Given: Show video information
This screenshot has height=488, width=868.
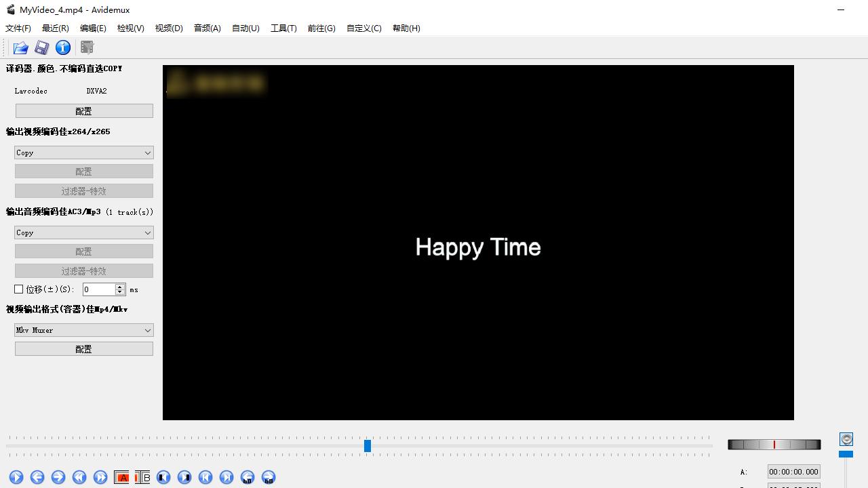Looking at the screenshot, I should coord(63,47).
